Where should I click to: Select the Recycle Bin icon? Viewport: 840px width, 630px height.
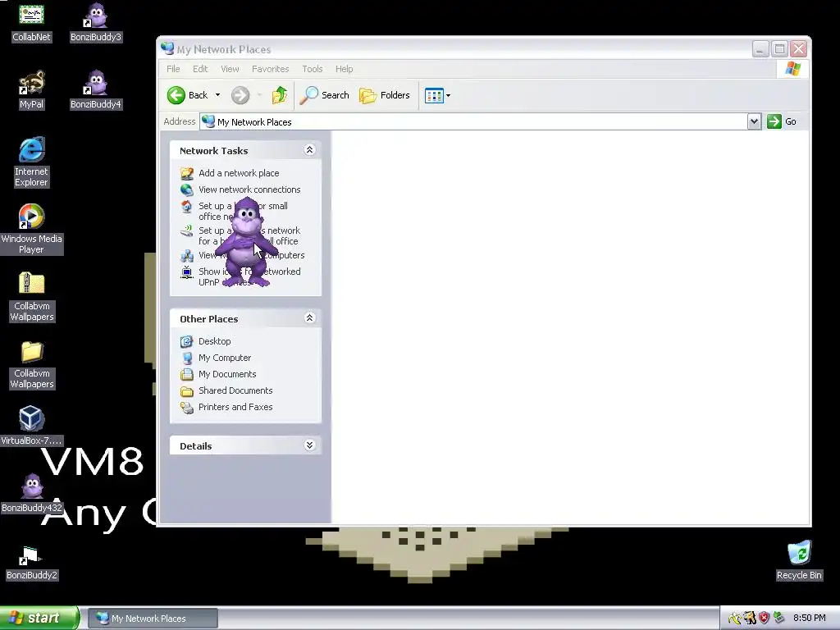(x=799, y=561)
